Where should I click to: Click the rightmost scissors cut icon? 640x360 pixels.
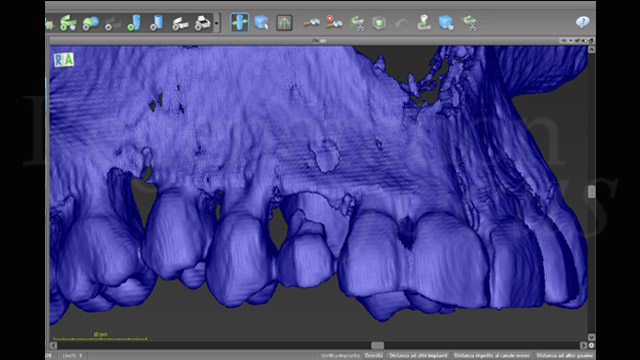(x=469, y=23)
